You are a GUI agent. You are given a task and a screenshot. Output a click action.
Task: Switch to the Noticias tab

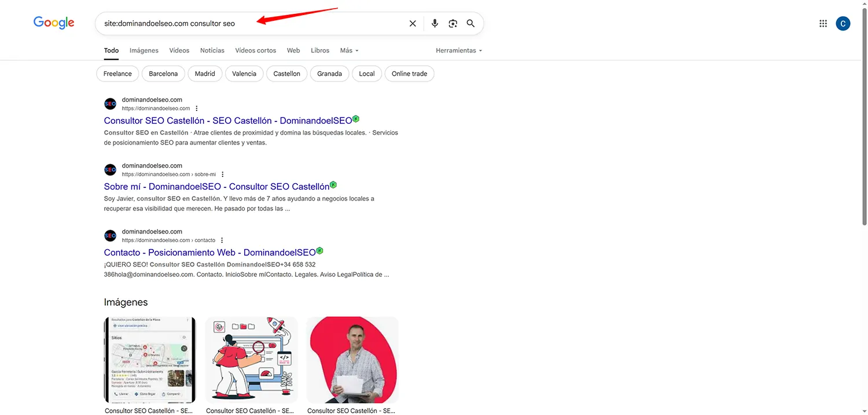click(x=212, y=50)
